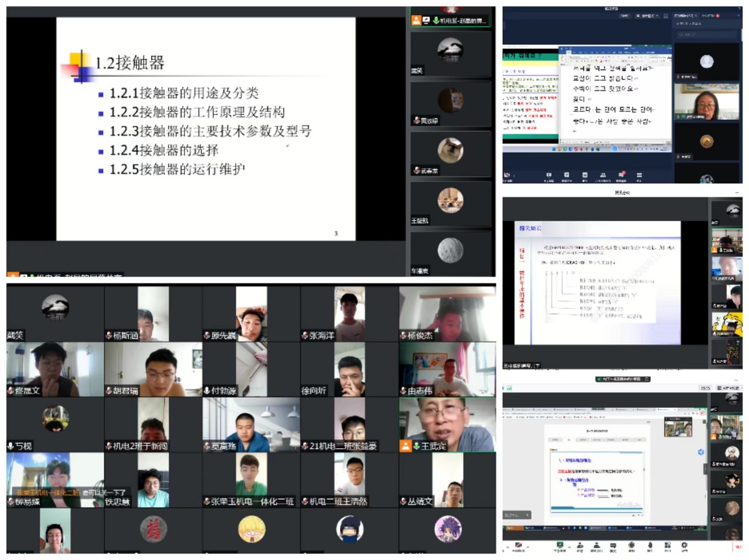
Task: Click the green screen share icon in bottom-right toolbar
Action: click(559, 545)
